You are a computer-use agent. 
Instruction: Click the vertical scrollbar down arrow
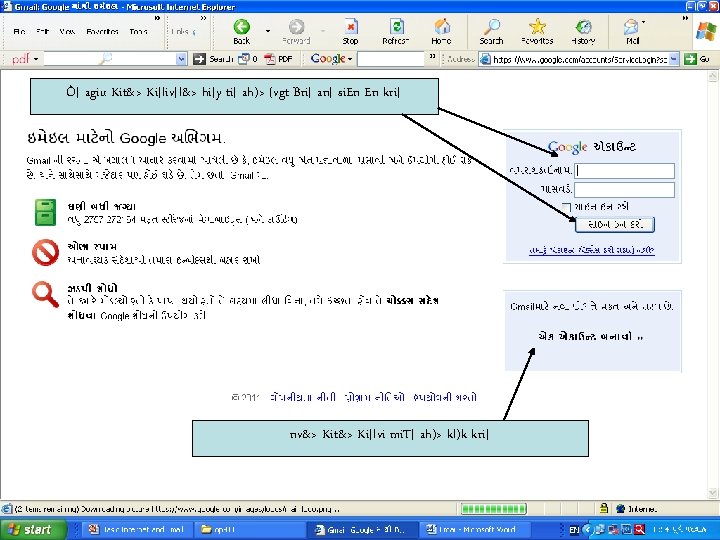(713, 493)
